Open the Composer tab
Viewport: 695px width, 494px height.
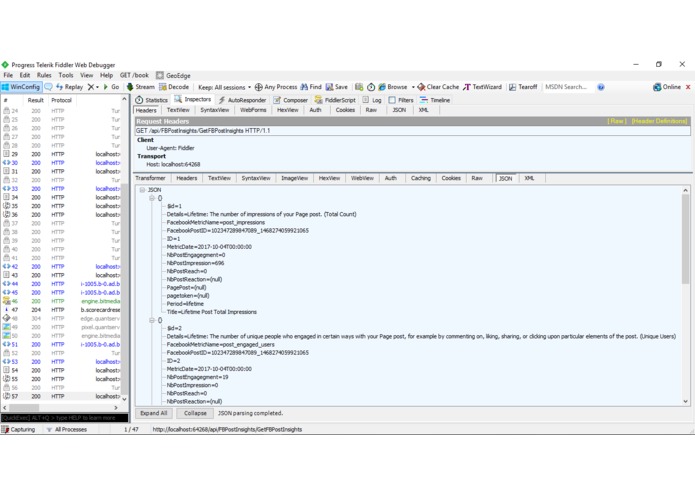pos(291,100)
